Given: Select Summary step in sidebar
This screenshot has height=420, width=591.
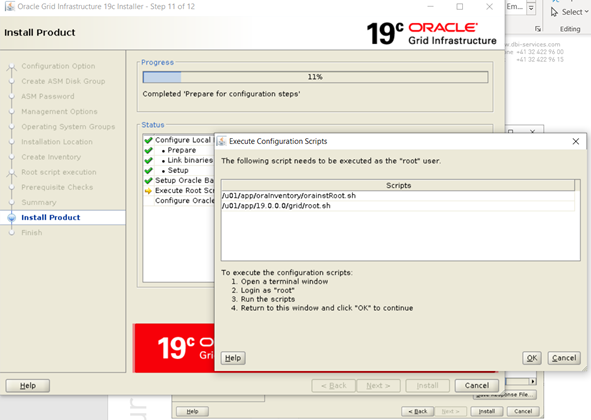Looking at the screenshot, I should (38, 202).
